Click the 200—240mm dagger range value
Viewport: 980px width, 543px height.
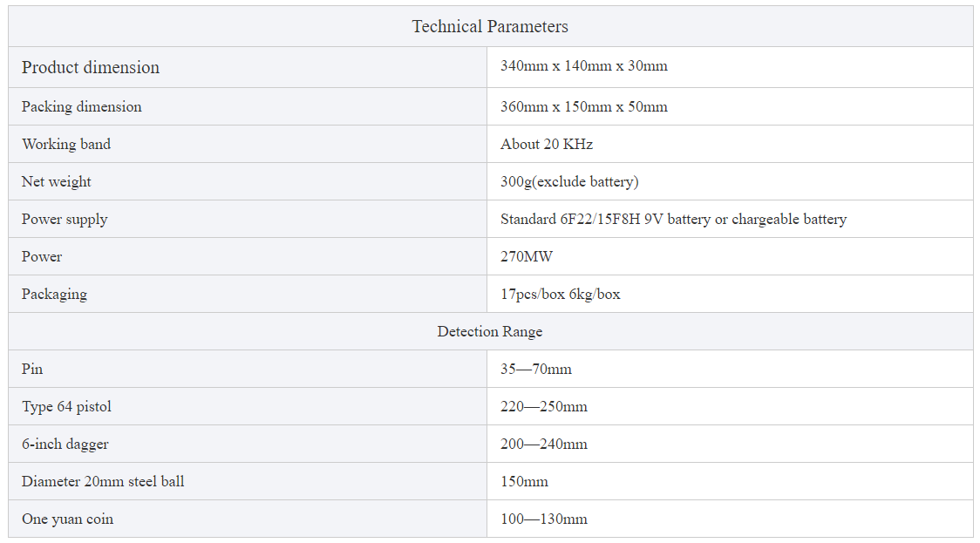click(x=544, y=445)
